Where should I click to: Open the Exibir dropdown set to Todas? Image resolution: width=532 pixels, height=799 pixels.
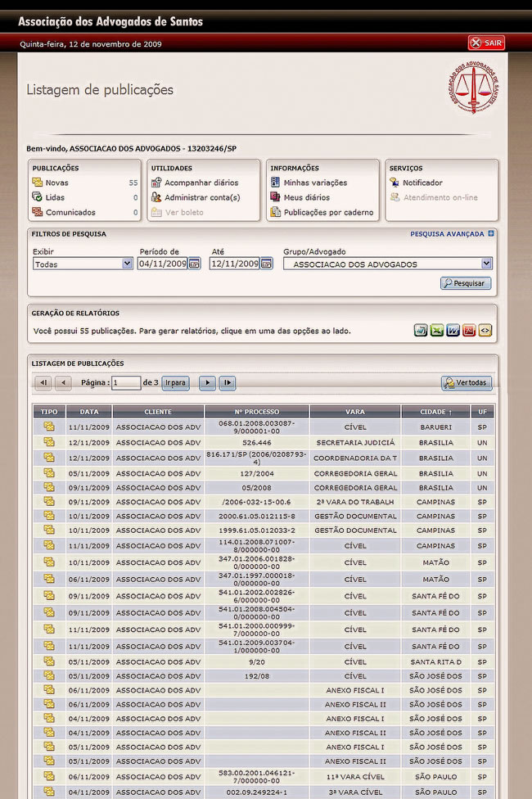click(82, 264)
